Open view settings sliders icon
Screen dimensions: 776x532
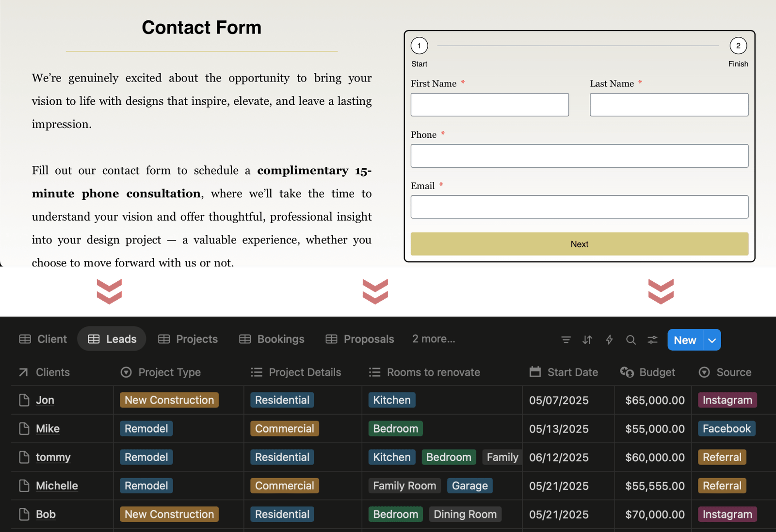pyautogui.click(x=652, y=340)
